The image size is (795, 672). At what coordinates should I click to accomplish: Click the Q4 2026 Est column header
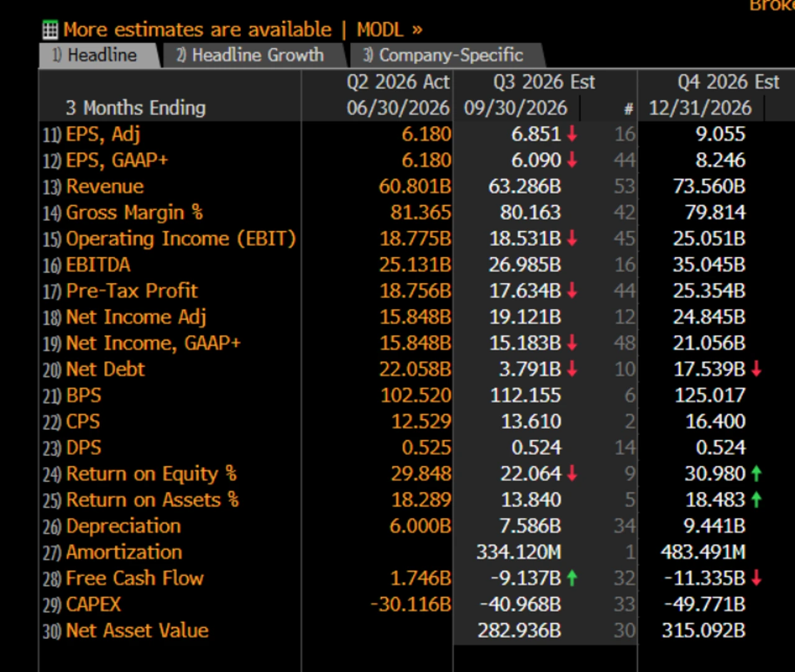pos(728,82)
